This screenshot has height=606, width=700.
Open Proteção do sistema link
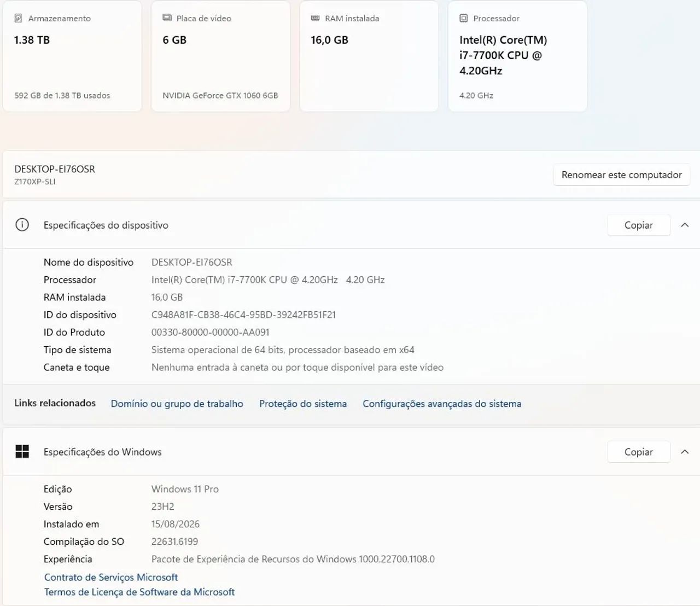coord(303,404)
